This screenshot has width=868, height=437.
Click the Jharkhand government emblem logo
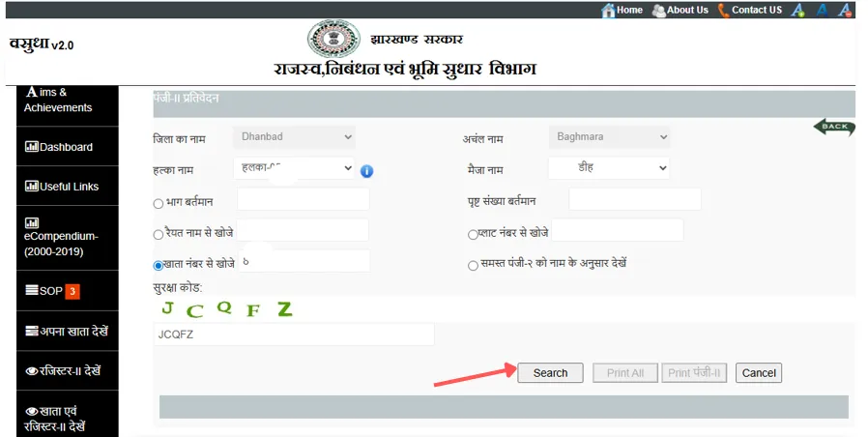[x=333, y=39]
